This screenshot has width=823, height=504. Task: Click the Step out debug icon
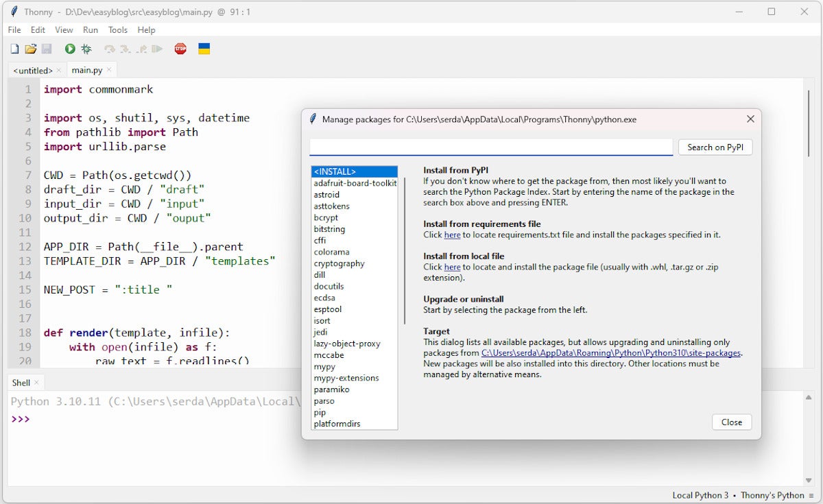pos(141,49)
